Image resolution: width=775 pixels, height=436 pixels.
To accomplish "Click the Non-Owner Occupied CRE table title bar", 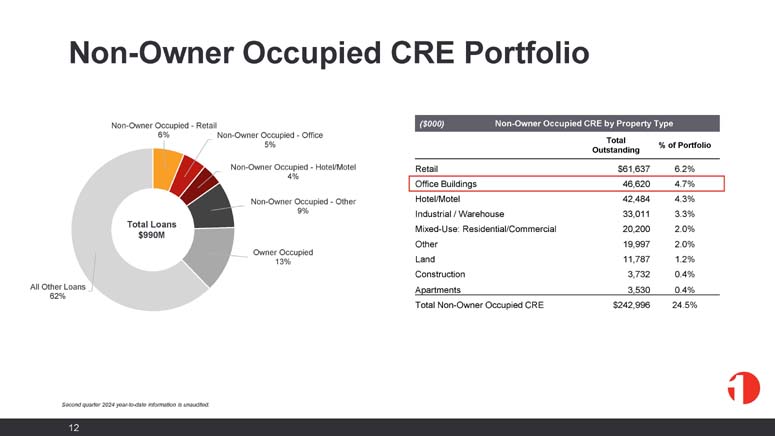I will (x=567, y=123).
